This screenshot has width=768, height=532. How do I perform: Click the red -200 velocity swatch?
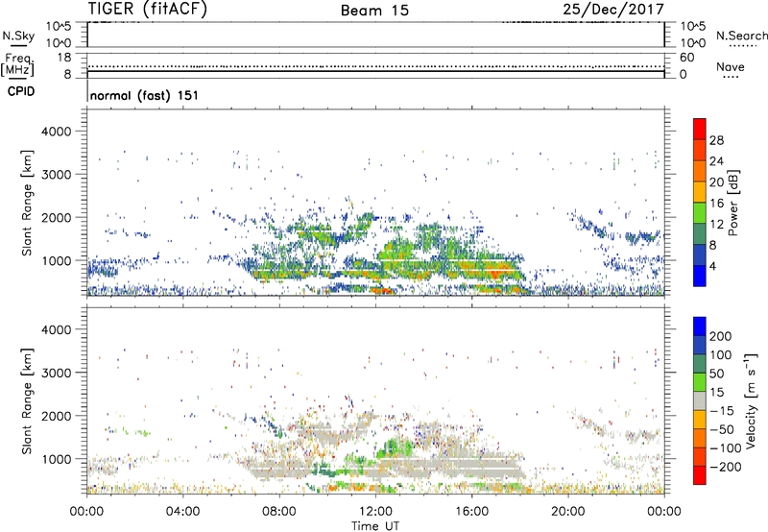(x=700, y=475)
